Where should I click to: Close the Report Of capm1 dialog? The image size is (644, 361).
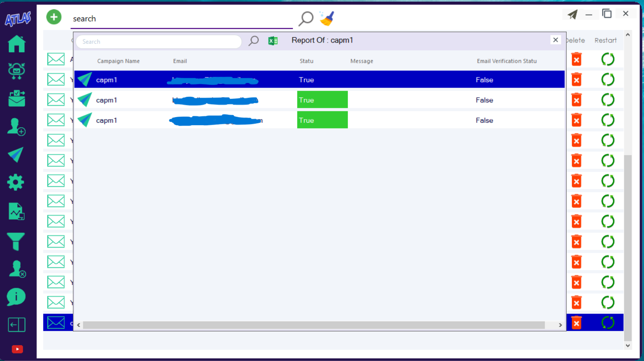(555, 40)
